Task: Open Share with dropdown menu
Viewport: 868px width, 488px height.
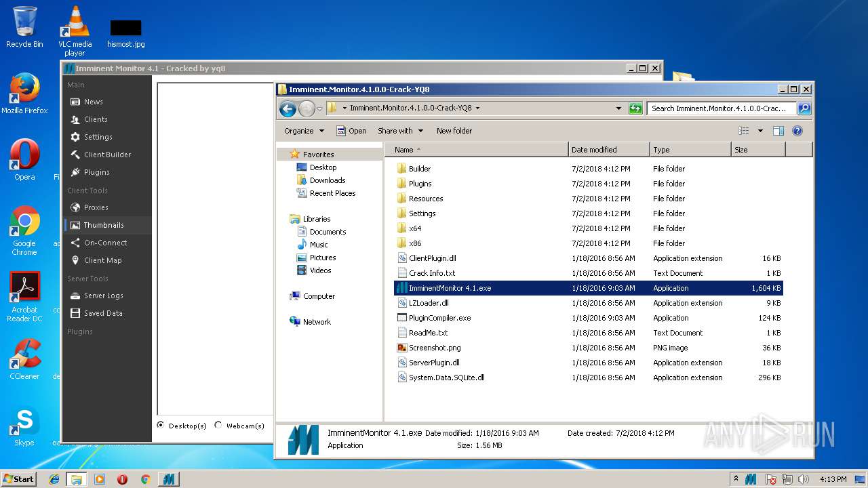Action: click(401, 131)
